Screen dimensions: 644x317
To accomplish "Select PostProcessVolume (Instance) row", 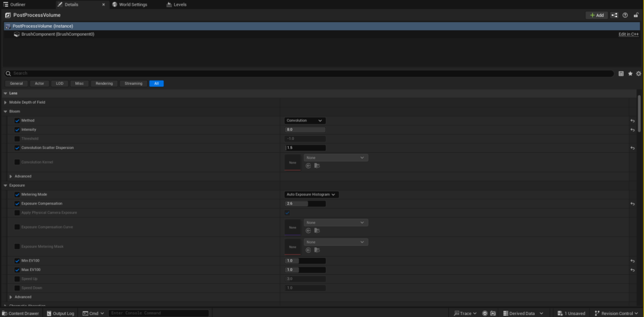I will [x=322, y=26].
